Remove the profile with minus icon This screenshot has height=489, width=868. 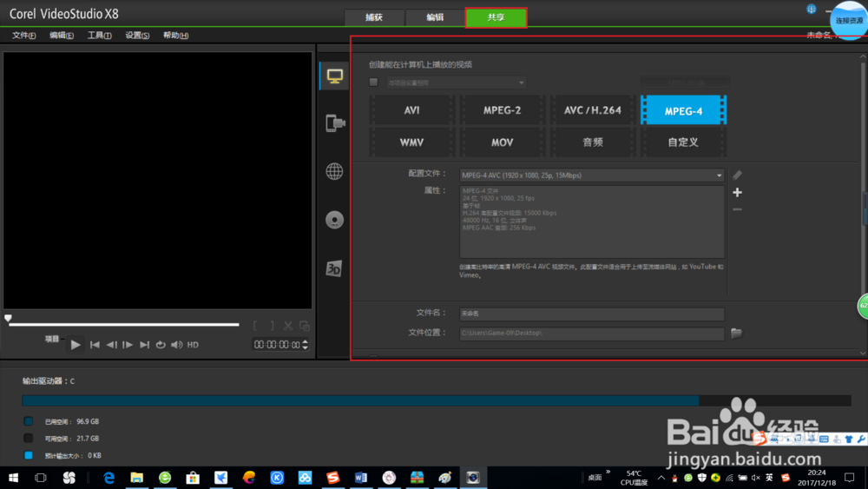click(737, 209)
